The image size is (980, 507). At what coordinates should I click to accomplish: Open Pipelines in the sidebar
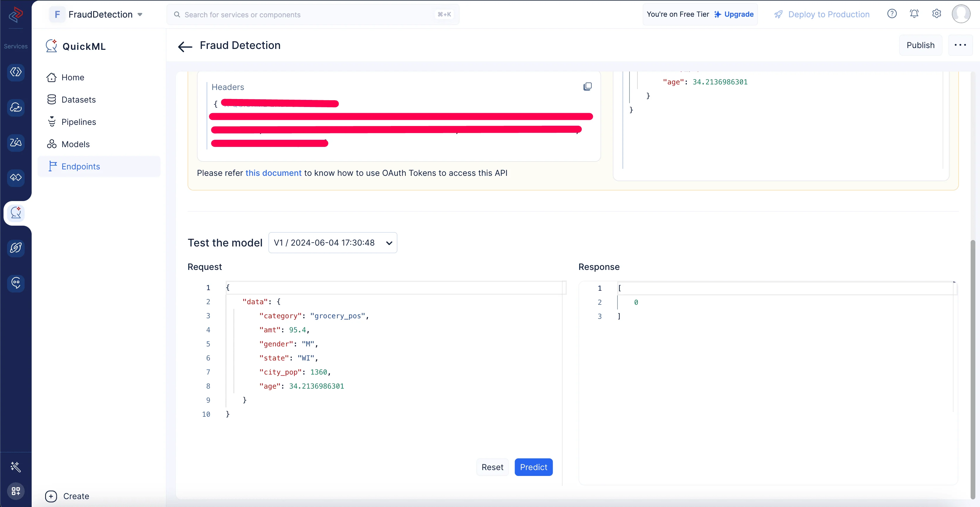[78, 122]
